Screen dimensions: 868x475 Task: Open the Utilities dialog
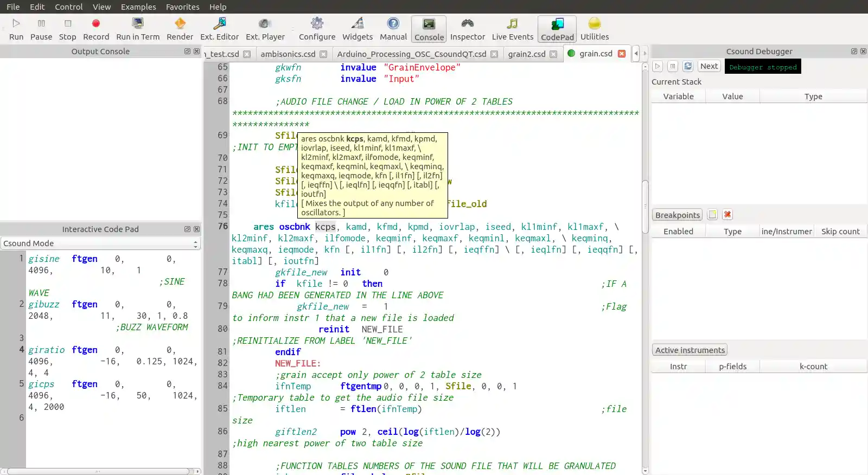pos(595,29)
